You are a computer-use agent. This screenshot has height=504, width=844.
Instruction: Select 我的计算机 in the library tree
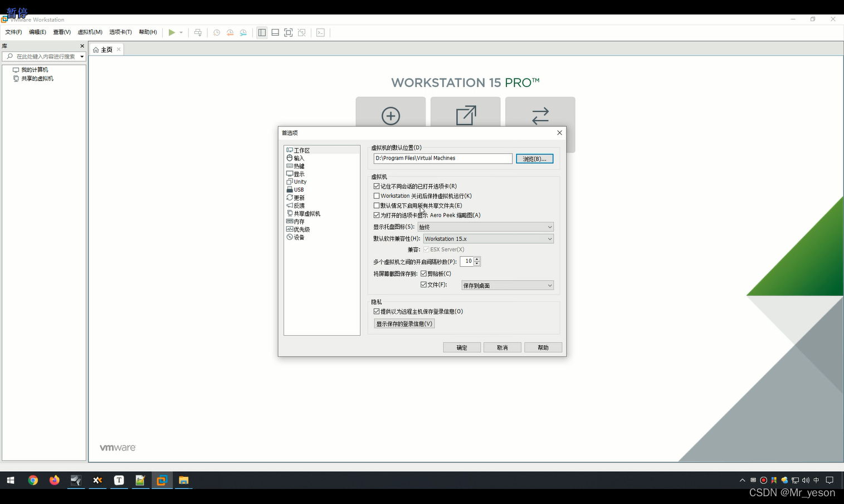coord(35,70)
